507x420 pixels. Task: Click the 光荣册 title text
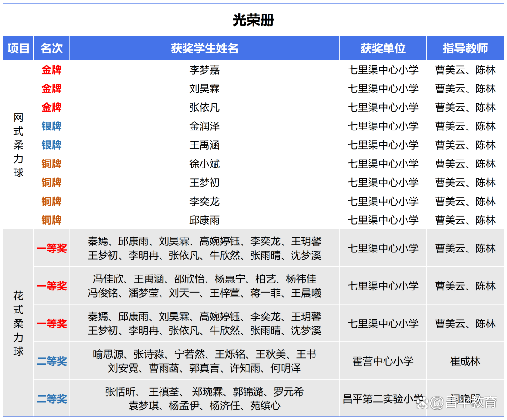[x=253, y=20]
